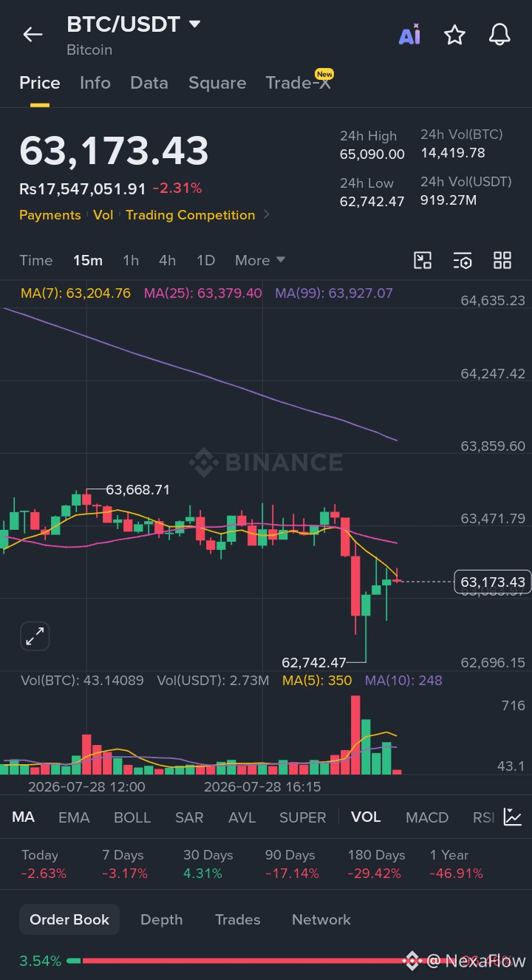The image size is (532, 980).
Task: Open the Data tab
Action: [x=149, y=83]
